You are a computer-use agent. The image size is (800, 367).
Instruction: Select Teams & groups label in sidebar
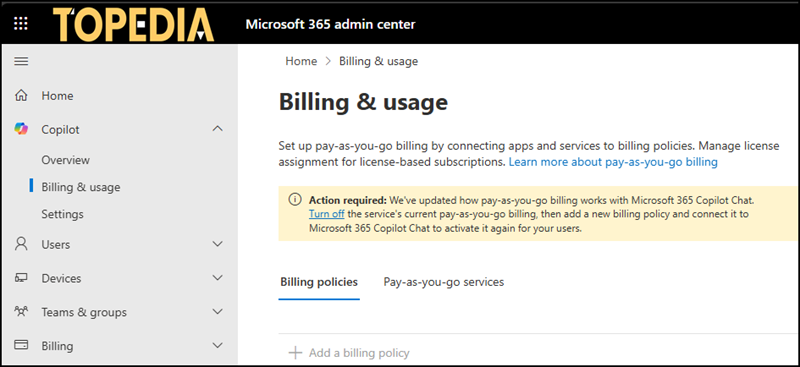84,312
